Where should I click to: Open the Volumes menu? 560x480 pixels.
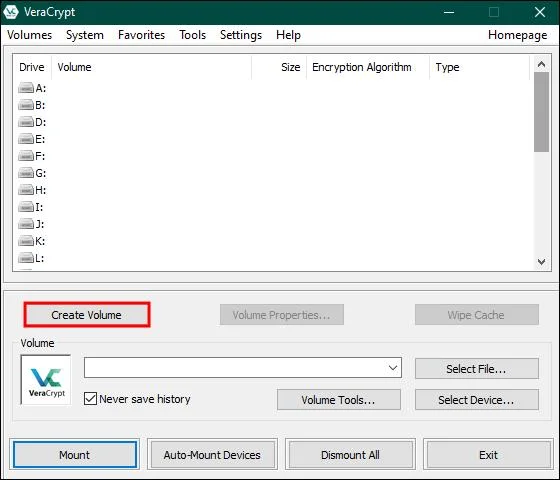(30, 35)
